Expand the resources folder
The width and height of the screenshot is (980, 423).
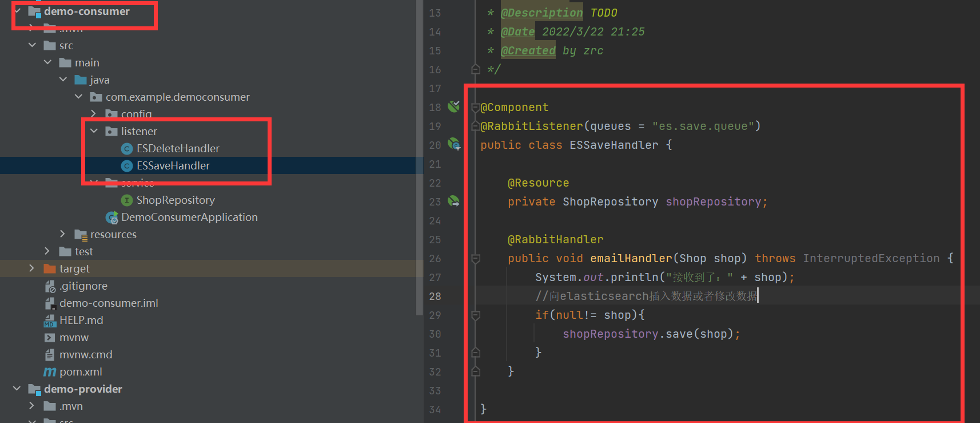(63, 234)
